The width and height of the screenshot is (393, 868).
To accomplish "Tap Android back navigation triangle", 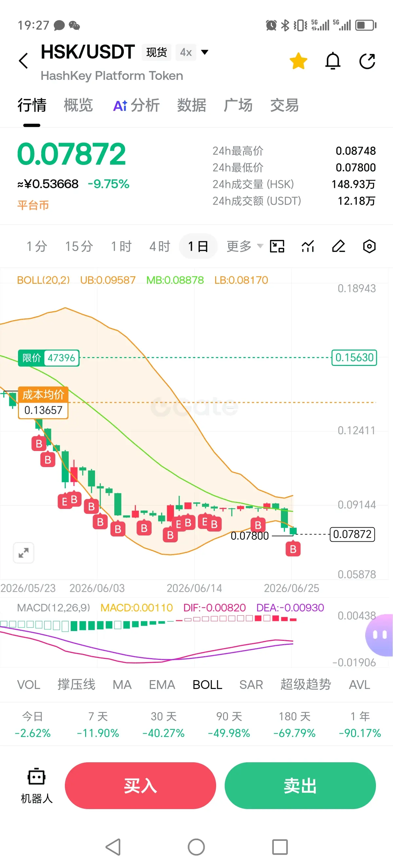I will tap(113, 847).
